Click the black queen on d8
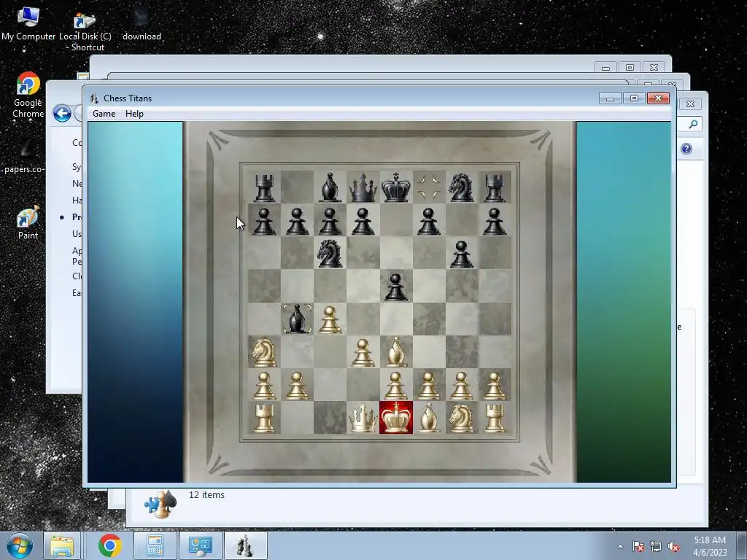The width and height of the screenshot is (747, 560). tap(363, 187)
